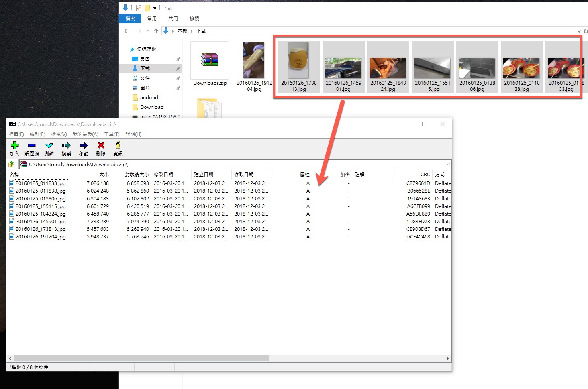
Task: Click the 加入 (Add) green plus icon
Action: [14, 145]
